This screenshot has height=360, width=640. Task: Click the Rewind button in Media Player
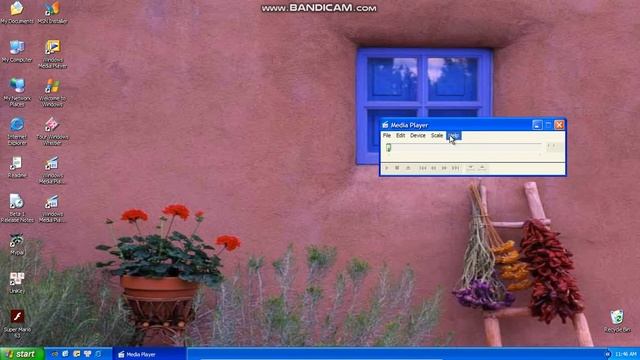(434, 168)
